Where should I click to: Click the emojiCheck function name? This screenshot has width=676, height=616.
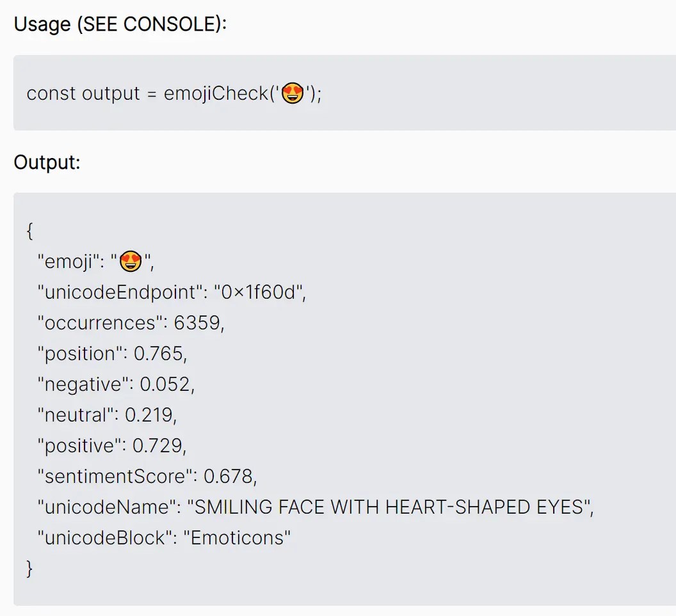216,93
